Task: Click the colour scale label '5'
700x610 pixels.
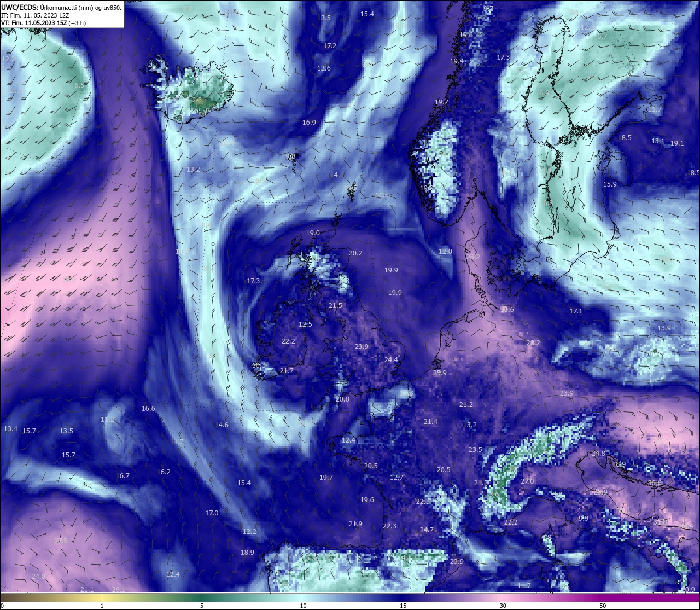Action: (202, 606)
